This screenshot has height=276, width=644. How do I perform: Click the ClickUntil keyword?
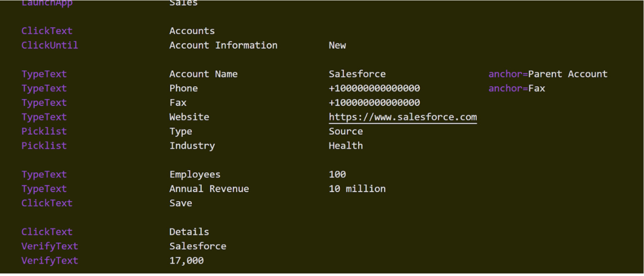tap(50, 45)
